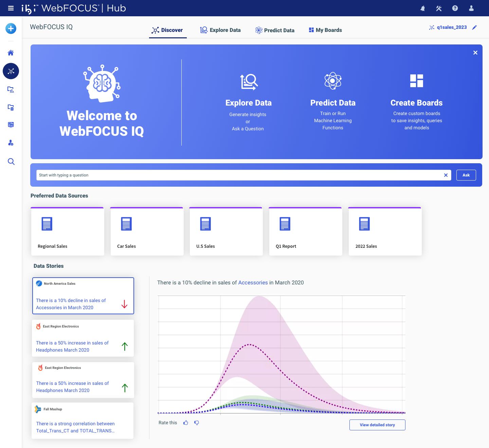Click the Predict Data atom banner icon
Screen dimensions: 489x448
pos(333,81)
